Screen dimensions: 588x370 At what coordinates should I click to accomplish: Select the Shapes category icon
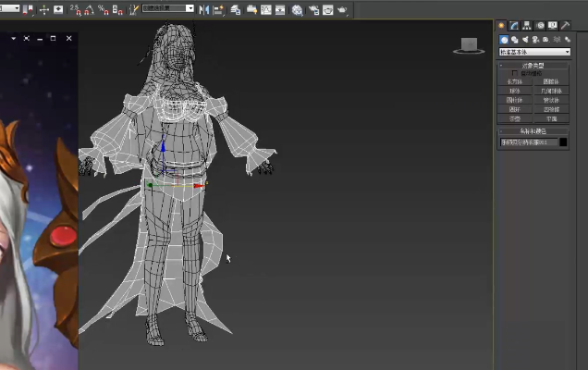pos(515,40)
